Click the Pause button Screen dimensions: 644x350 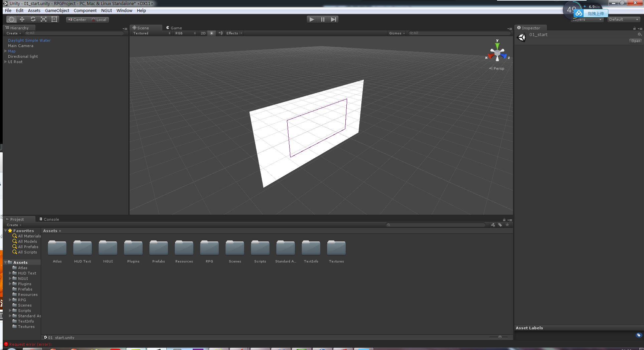pos(322,19)
